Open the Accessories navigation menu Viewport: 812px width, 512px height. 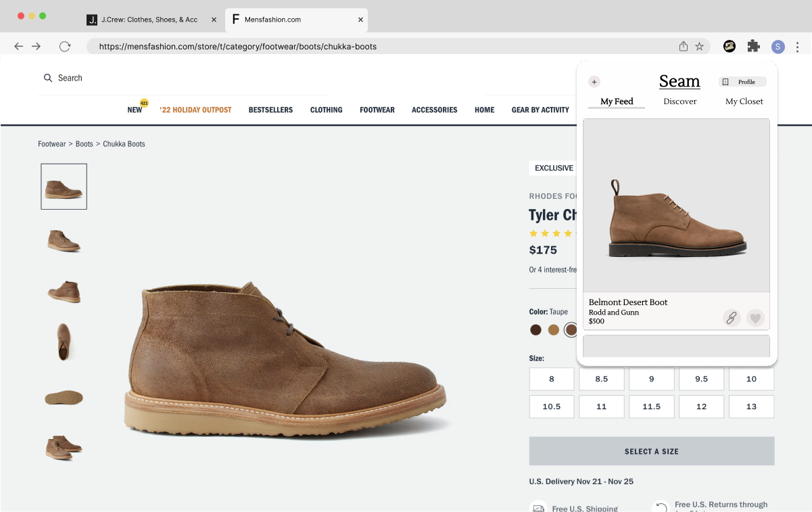click(x=435, y=110)
